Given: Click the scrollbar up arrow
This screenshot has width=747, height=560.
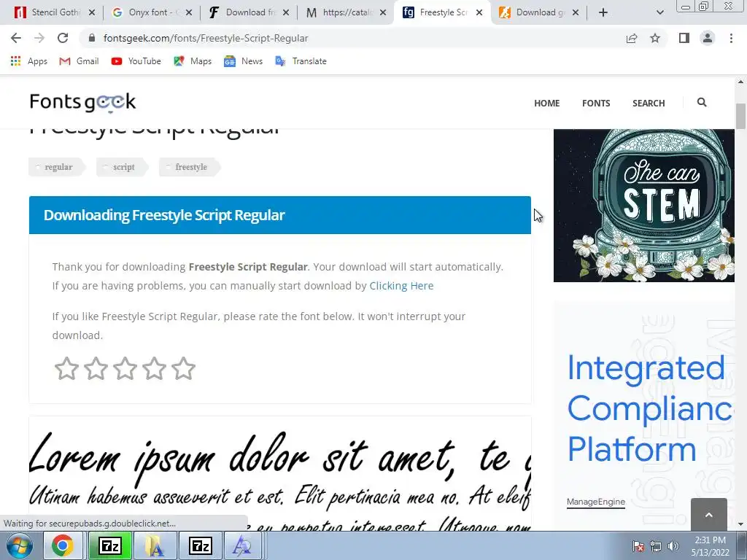Looking at the screenshot, I should point(740,82).
